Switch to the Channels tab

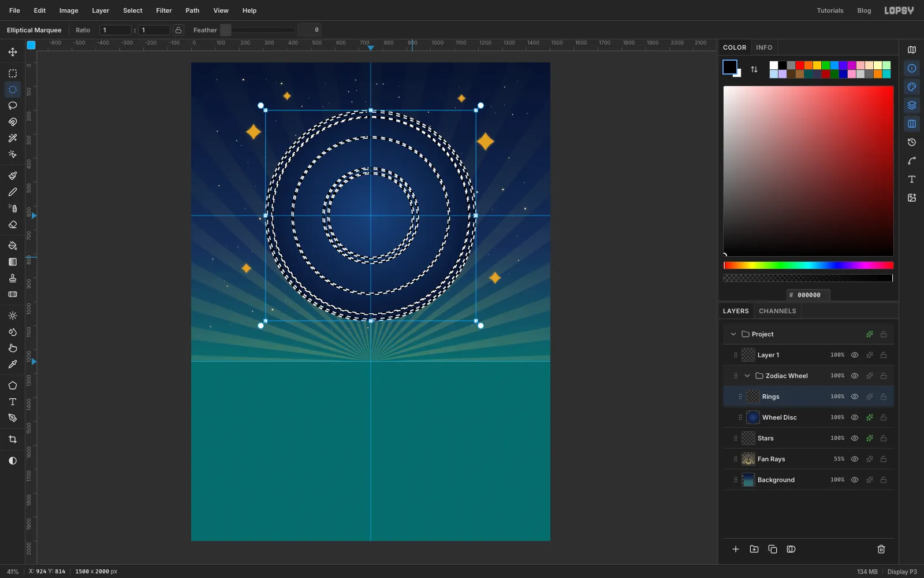pos(777,311)
